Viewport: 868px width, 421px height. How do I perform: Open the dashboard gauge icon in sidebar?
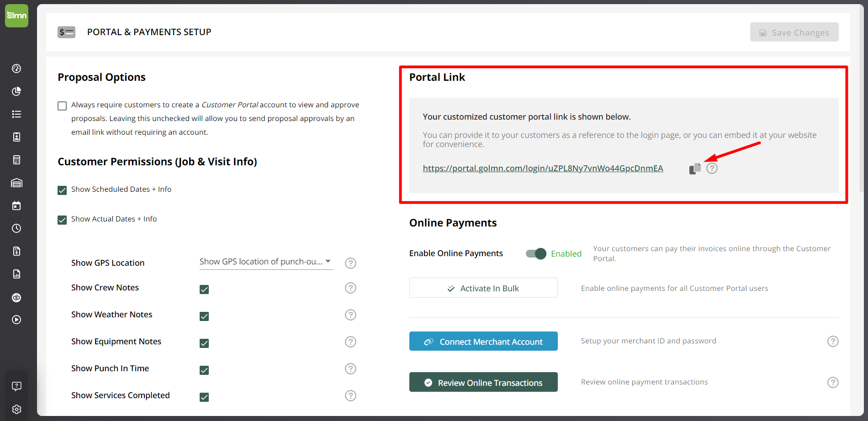[x=16, y=68]
